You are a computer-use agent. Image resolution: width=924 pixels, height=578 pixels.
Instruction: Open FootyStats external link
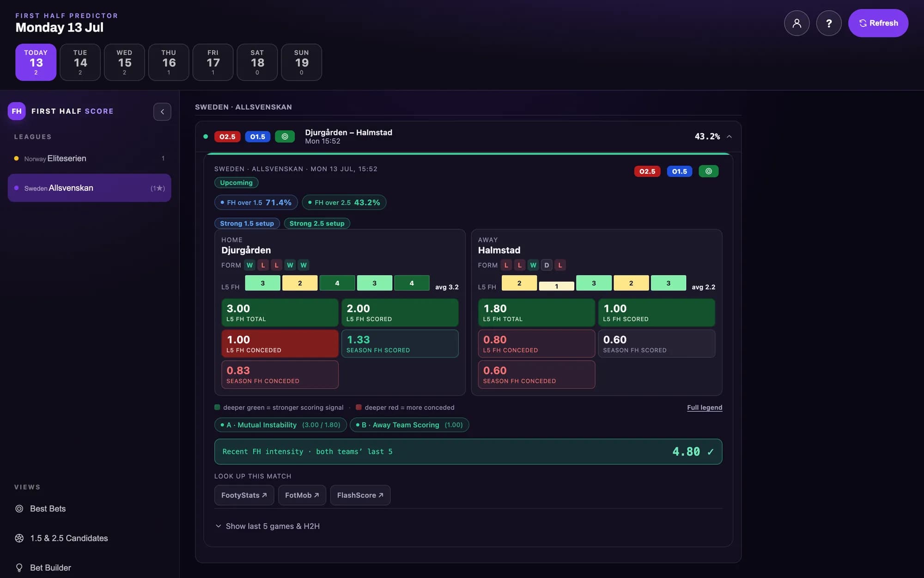(244, 495)
